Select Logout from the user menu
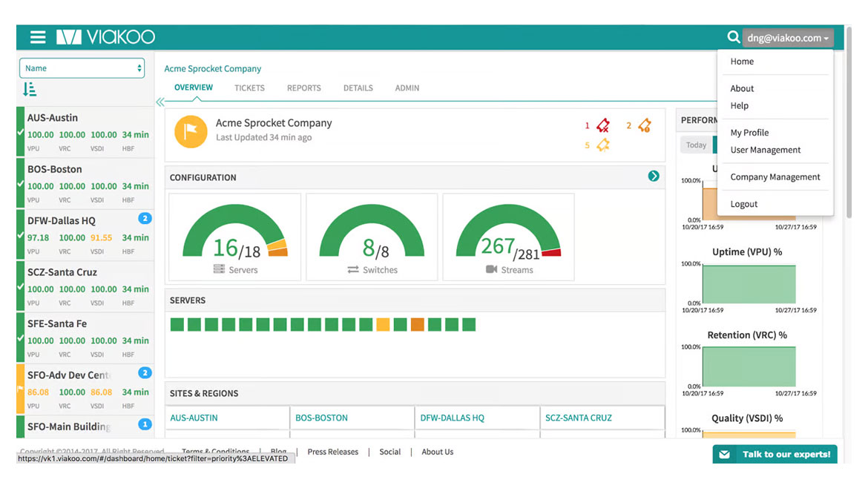This screenshot has height=488, width=868. (x=743, y=204)
